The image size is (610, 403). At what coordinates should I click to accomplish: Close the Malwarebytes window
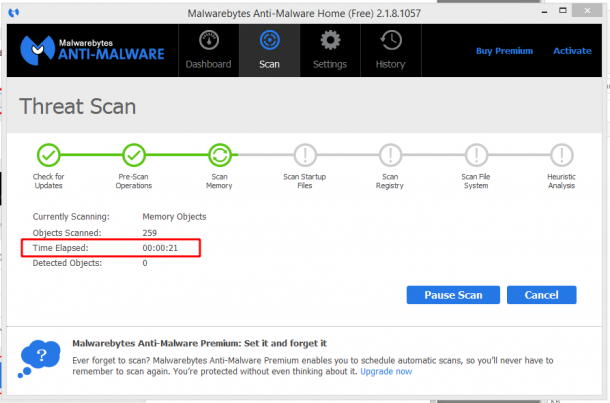(x=587, y=11)
